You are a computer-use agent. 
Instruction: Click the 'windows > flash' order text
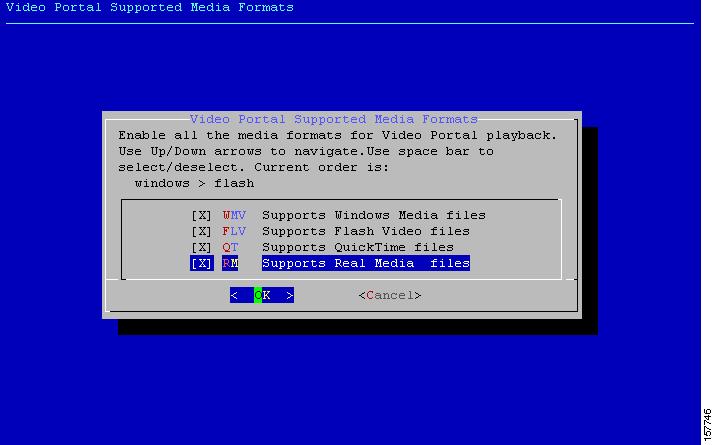[x=194, y=184]
